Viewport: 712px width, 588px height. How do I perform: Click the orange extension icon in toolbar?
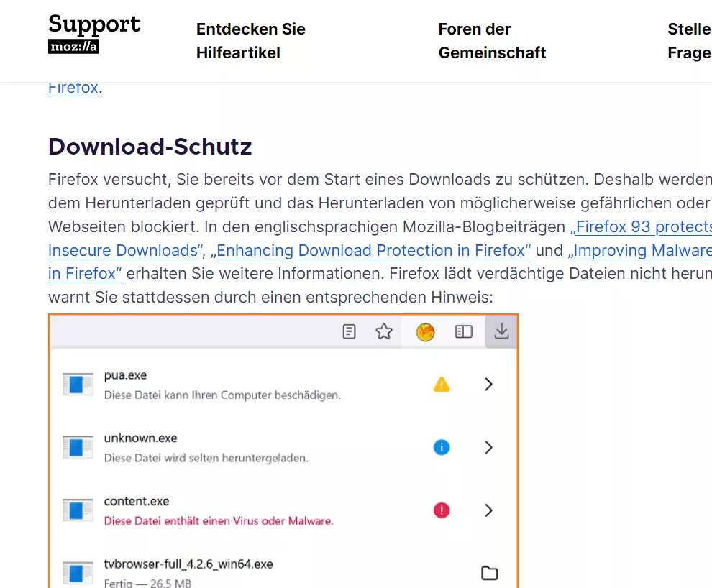pos(426,332)
